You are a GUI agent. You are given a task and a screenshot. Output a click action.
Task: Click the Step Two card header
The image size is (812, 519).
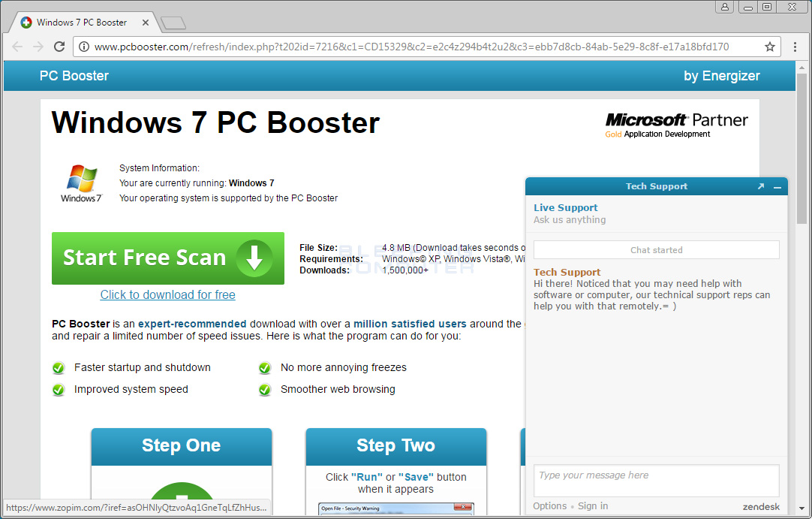pos(396,446)
